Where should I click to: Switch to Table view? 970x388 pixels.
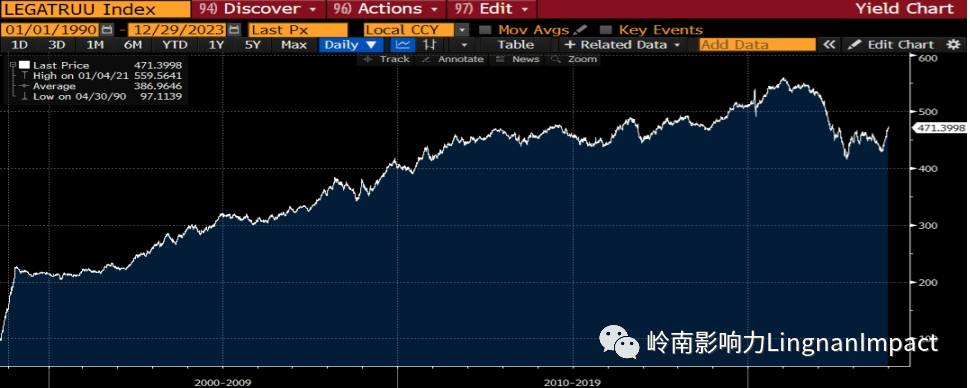(x=516, y=45)
